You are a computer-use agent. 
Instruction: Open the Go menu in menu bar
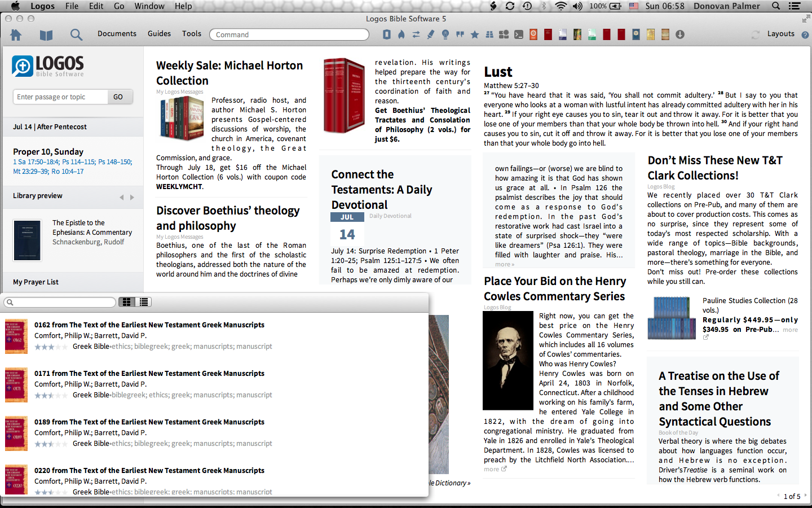click(119, 6)
